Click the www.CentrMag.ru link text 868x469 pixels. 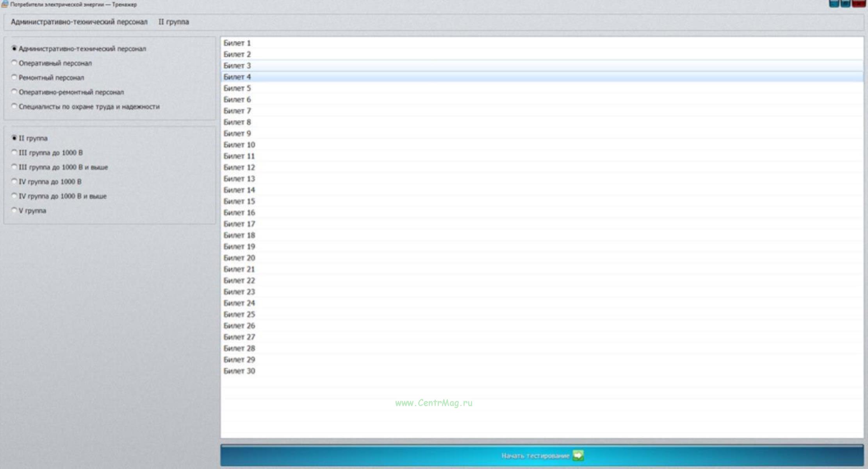coord(433,403)
